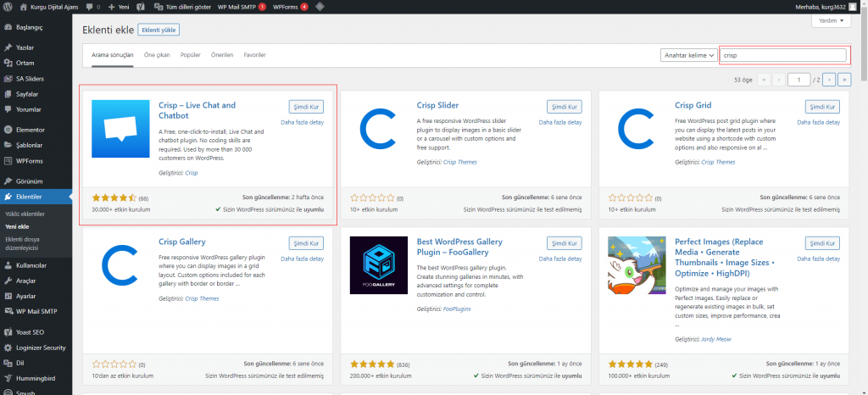The height and width of the screenshot is (395, 868).
Task: Open WP Mail SMTP in the sidebar
Action: click(36, 311)
